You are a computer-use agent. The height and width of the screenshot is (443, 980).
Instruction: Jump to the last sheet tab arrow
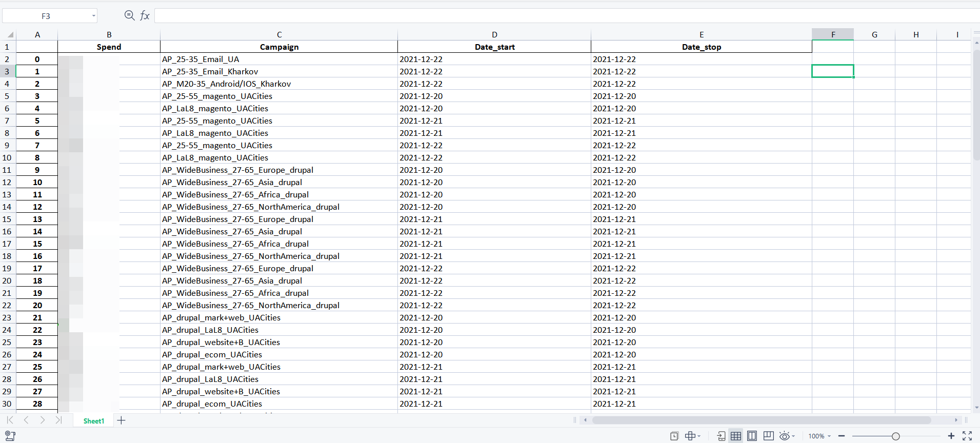pyautogui.click(x=58, y=420)
